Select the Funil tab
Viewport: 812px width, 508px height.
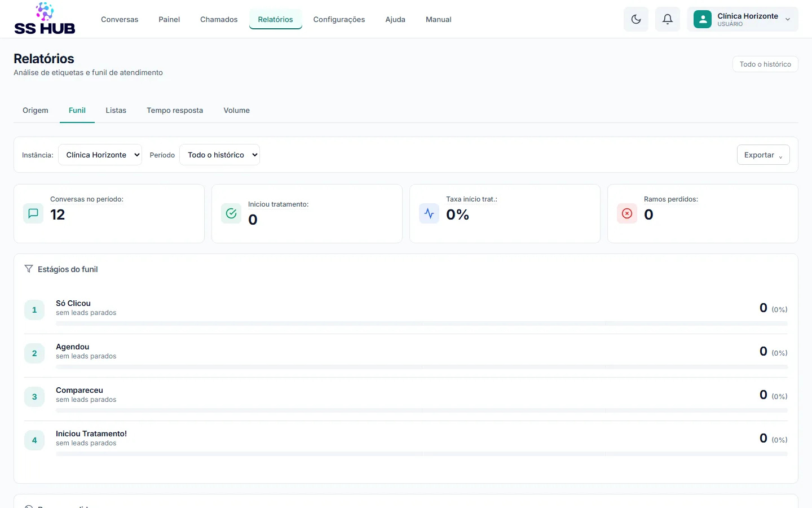click(77, 111)
